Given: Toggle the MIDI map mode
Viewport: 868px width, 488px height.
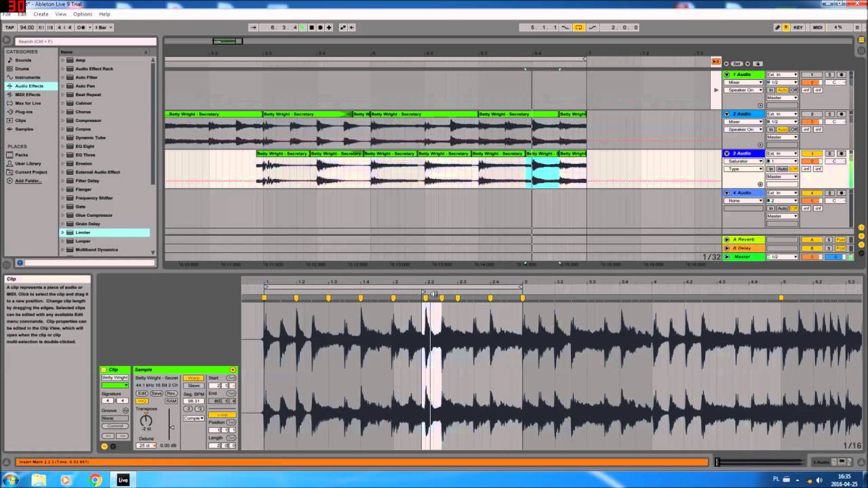Looking at the screenshot, I should pyautogui.click(x=818, y=27).
